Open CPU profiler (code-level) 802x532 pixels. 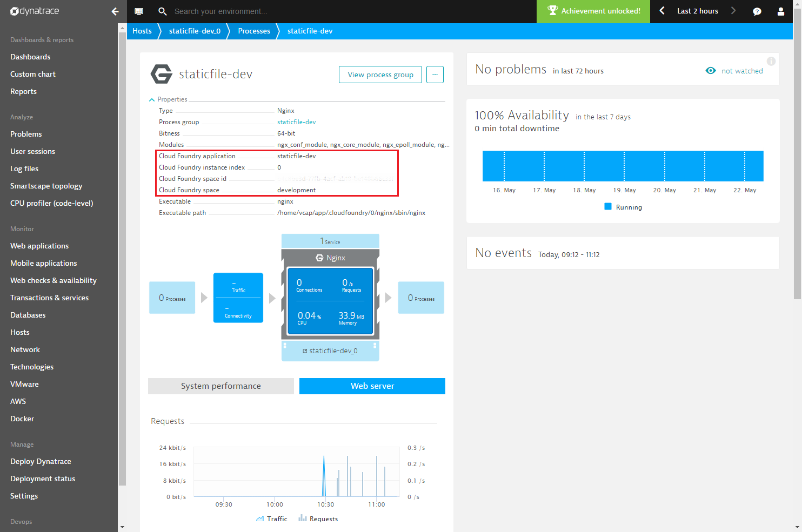52,203
